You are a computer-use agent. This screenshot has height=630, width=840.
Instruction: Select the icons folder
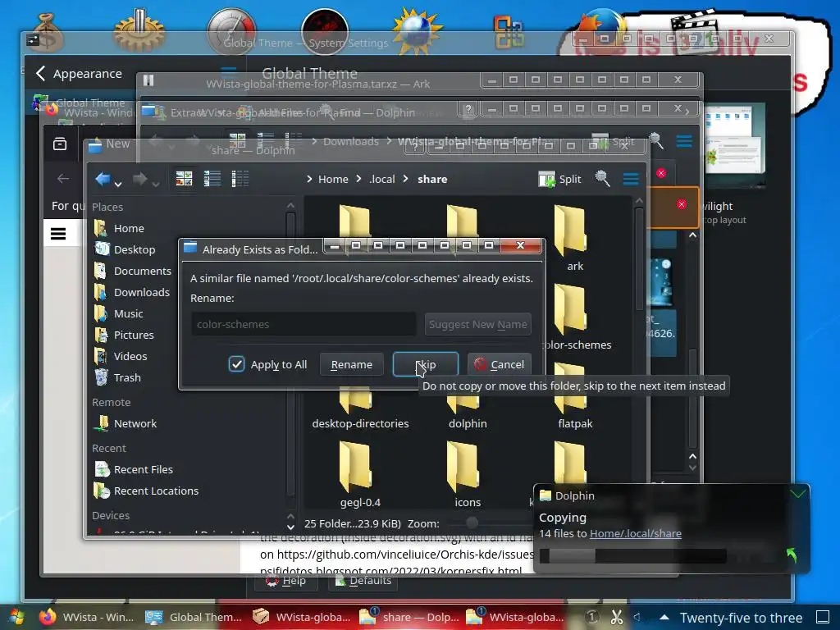[x=468, y=474]
